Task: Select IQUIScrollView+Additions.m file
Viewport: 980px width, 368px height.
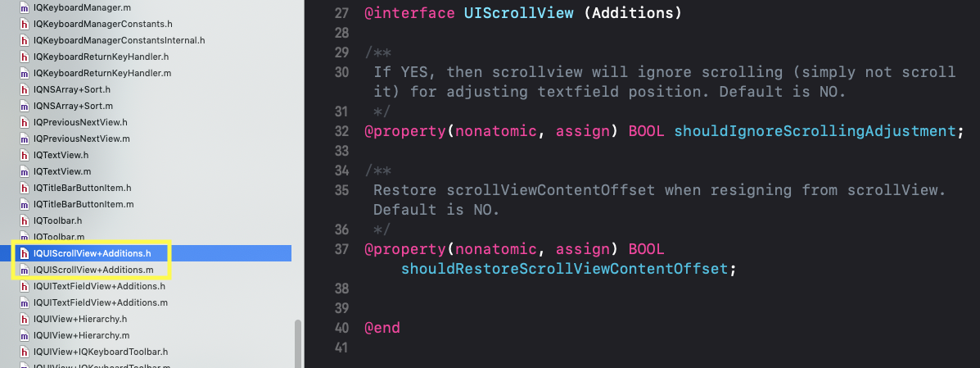Action: (x=94, y=270)
